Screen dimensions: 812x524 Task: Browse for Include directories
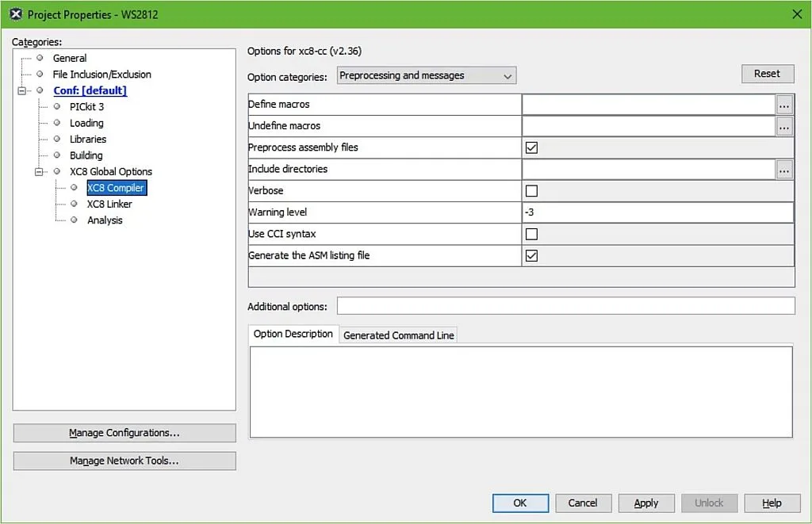coord(784,169)
